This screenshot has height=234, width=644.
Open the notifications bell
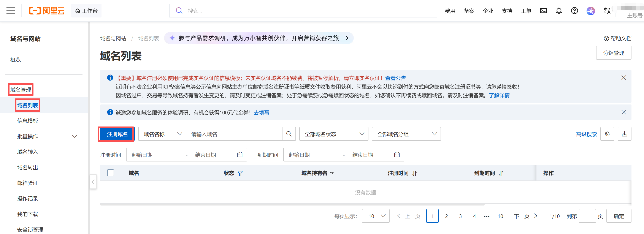pyautogui.click(x=559, y=11)
